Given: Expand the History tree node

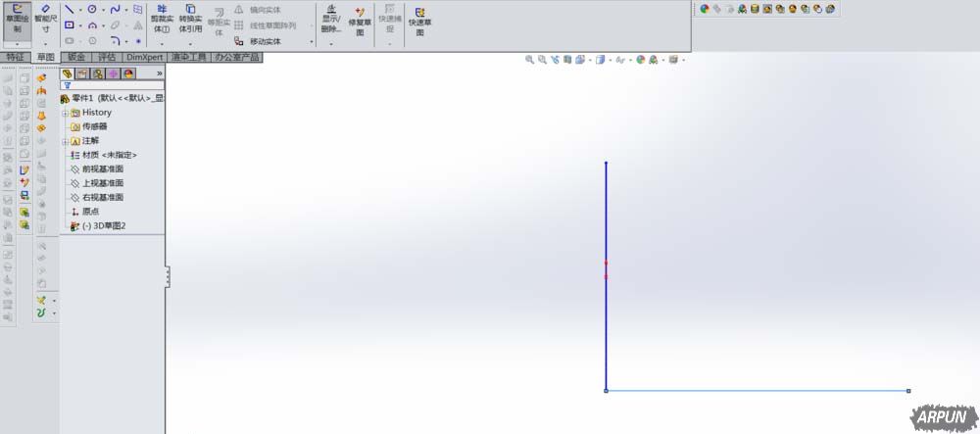Looking at the screenshot, I should pyautogui.click(x=65, y=113).
